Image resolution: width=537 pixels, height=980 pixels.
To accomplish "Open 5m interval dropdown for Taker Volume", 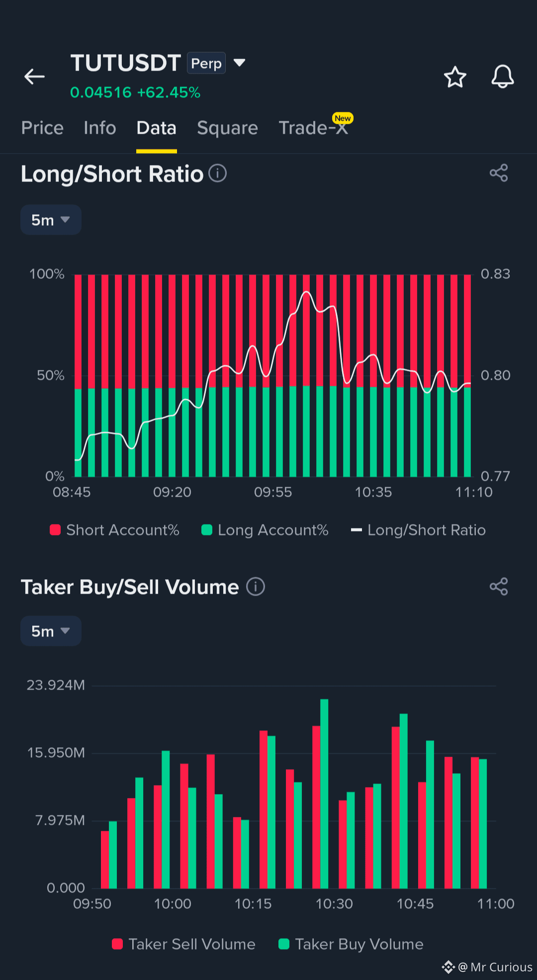I will click(x=51, y=631).
